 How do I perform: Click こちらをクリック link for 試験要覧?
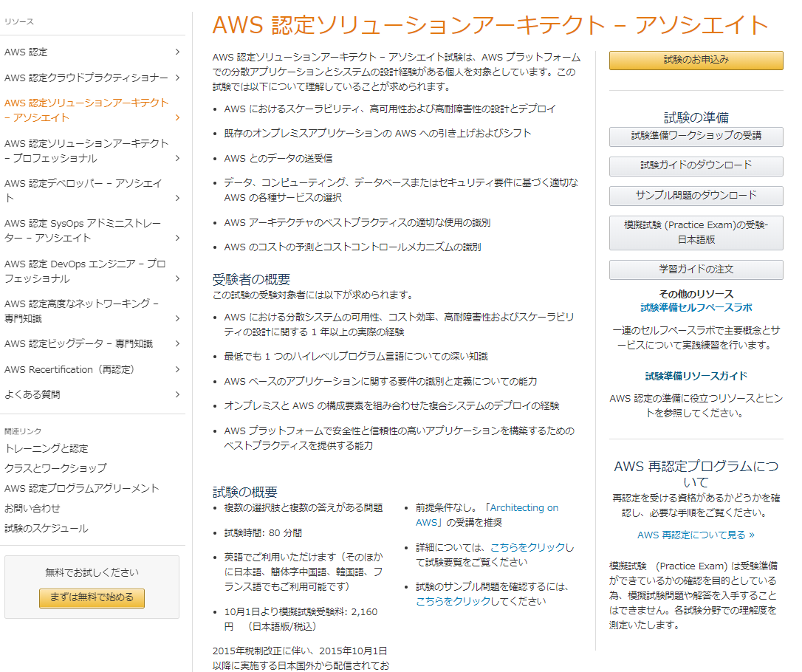pos(528,547)
